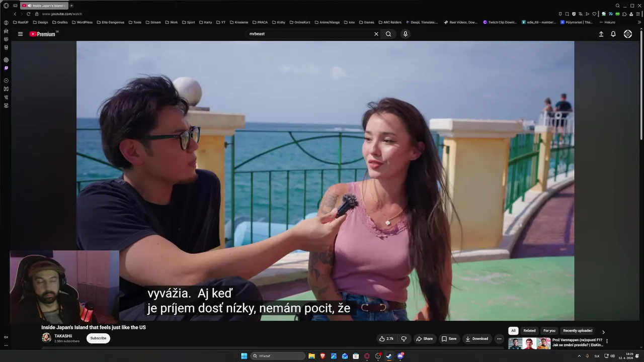Open the browser heart favorites icon
Image resolution: width=644 pixels, height=362 pixels.
click(594, 14)
